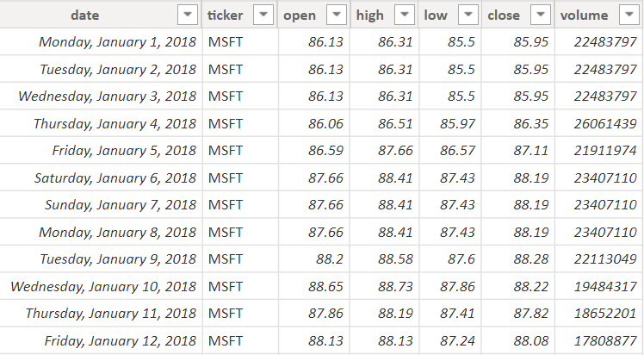The height and width of the screenshot is (355, 644).
Task: Click open value 88.65
Action: 325,286
